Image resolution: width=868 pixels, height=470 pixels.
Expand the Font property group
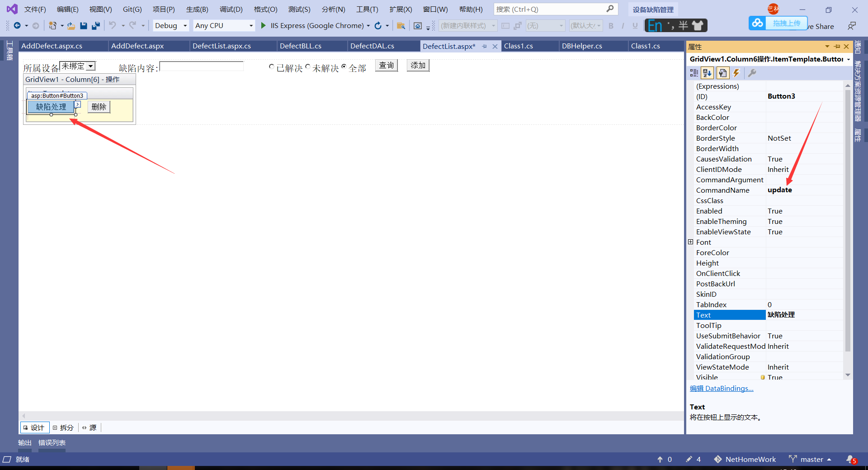(690, 242)
